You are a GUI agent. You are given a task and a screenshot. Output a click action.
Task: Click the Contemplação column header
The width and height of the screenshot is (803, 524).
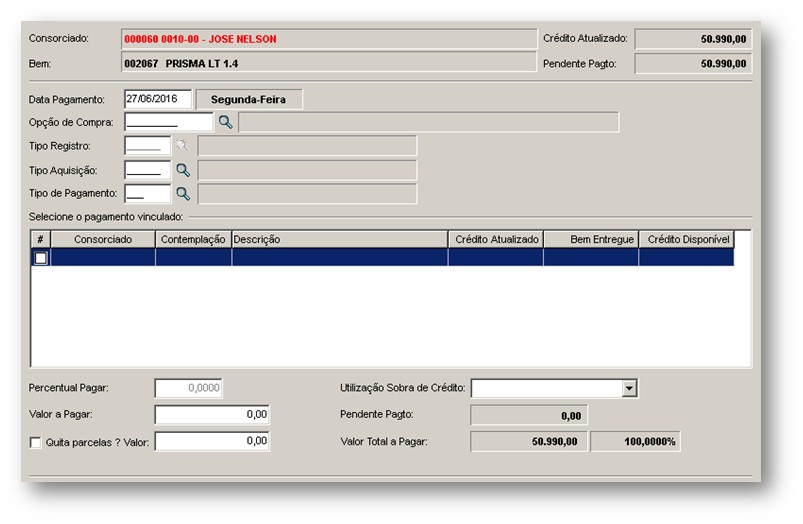193,239
